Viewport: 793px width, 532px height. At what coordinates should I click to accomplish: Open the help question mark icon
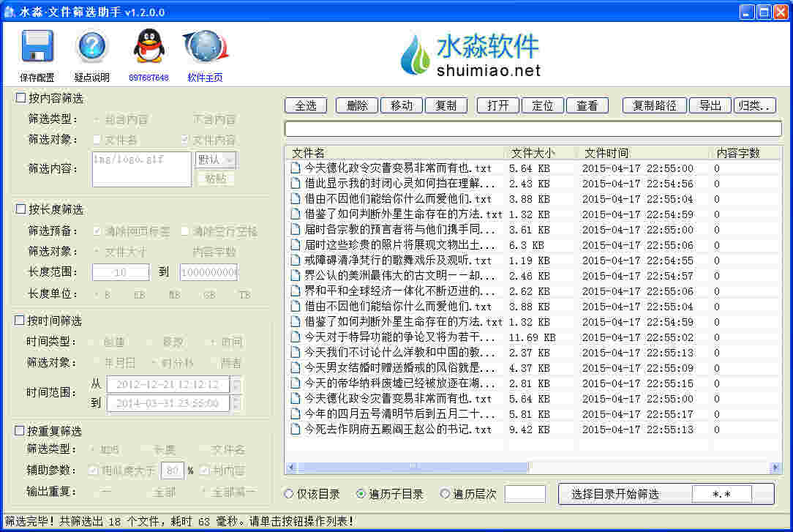91,46
